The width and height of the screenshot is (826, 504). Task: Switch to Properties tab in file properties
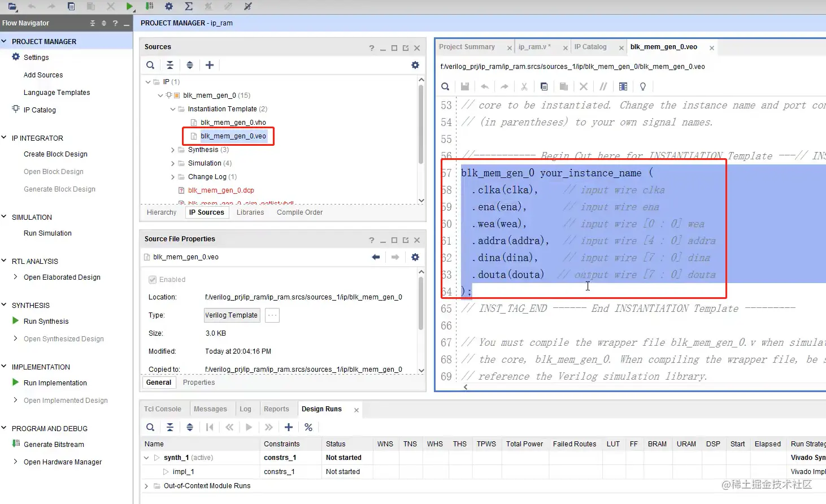(199, 383)
